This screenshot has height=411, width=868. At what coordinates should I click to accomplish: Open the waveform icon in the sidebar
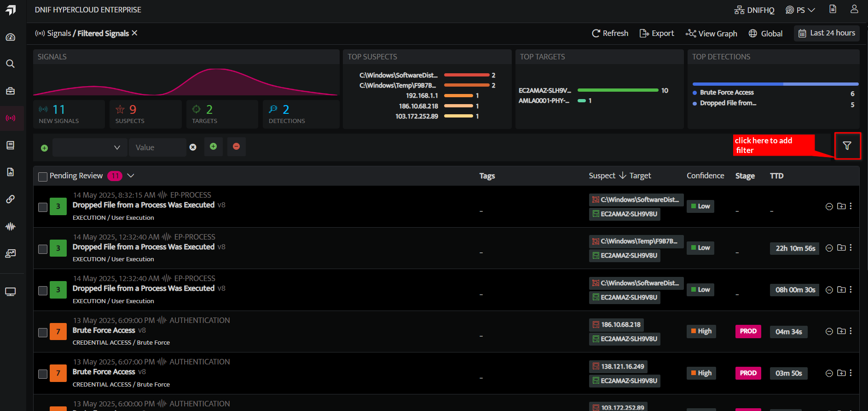tap(11, 226)
